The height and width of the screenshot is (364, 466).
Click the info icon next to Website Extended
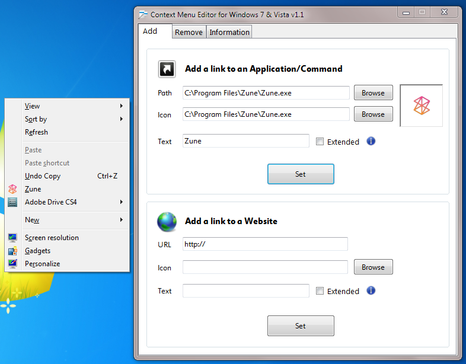(371, 291)
